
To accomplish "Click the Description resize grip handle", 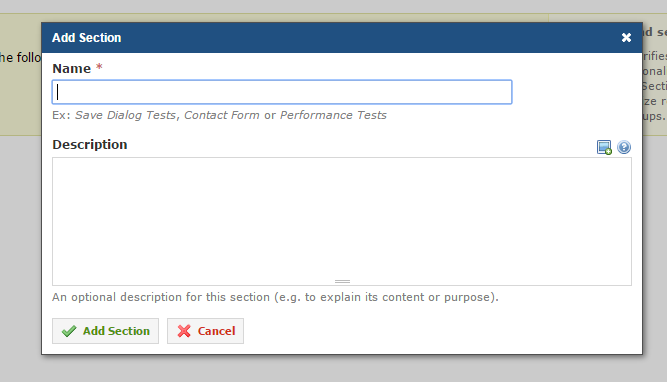I will coord(342,281).
